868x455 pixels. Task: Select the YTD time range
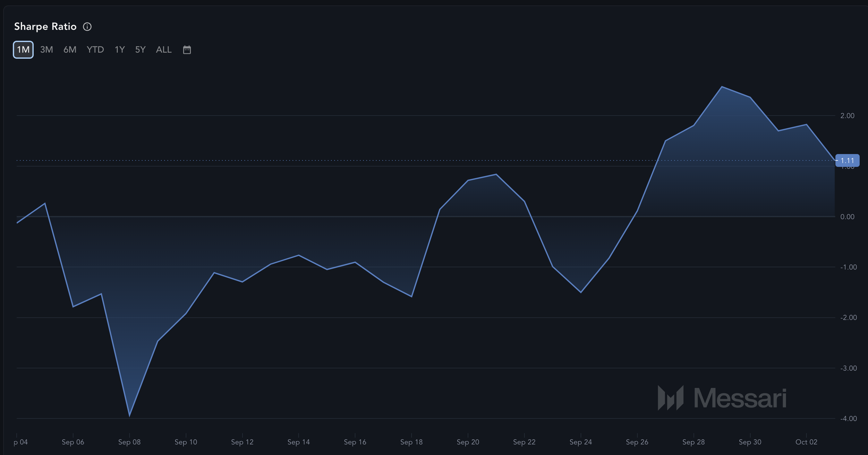[95, 50]
